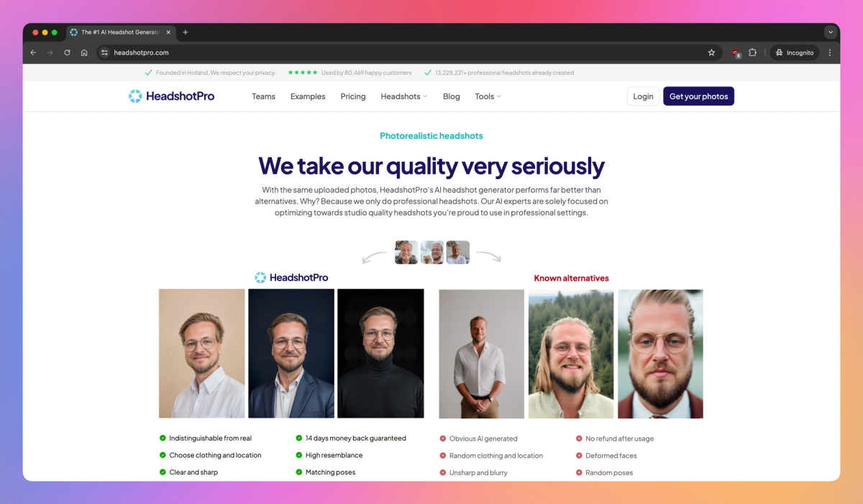Viewport: 863px width, 504px height.
Task: Expand the Headshots dropdown menu
Action: point(403,96)
